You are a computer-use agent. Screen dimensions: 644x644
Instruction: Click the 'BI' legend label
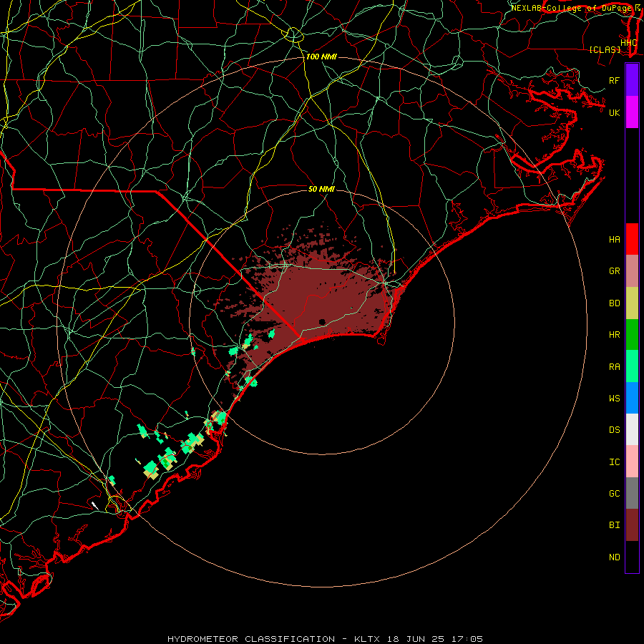click(x=614, y=525)
